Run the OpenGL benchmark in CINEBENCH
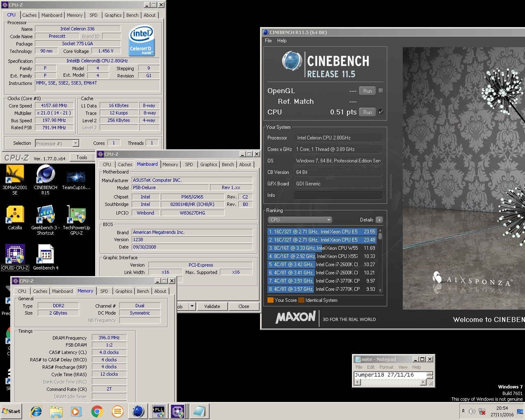Viewport: 525px width, 420px height. (x=367, y=91)
